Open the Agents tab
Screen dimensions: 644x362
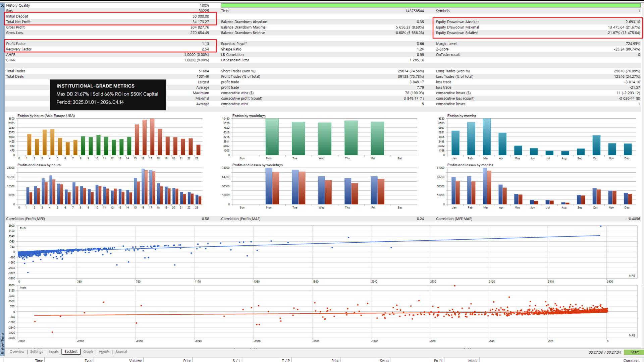[x=104, y=352]
